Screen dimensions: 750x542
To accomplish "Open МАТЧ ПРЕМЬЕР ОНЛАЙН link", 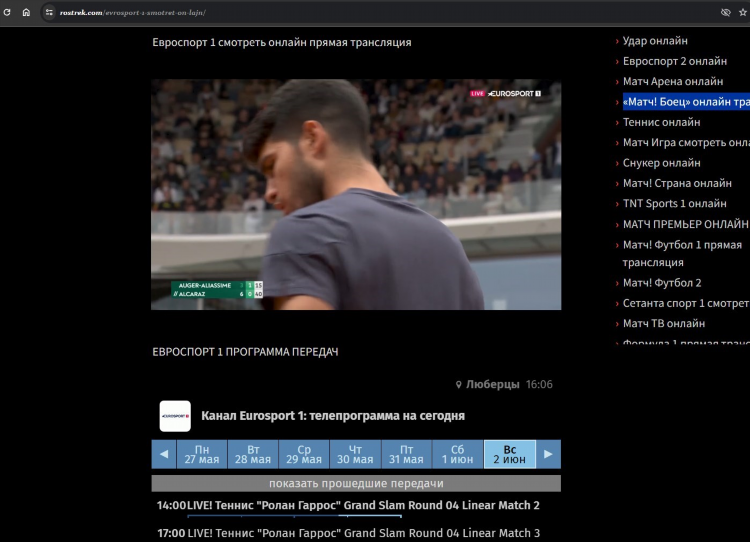I will [685, 224].
